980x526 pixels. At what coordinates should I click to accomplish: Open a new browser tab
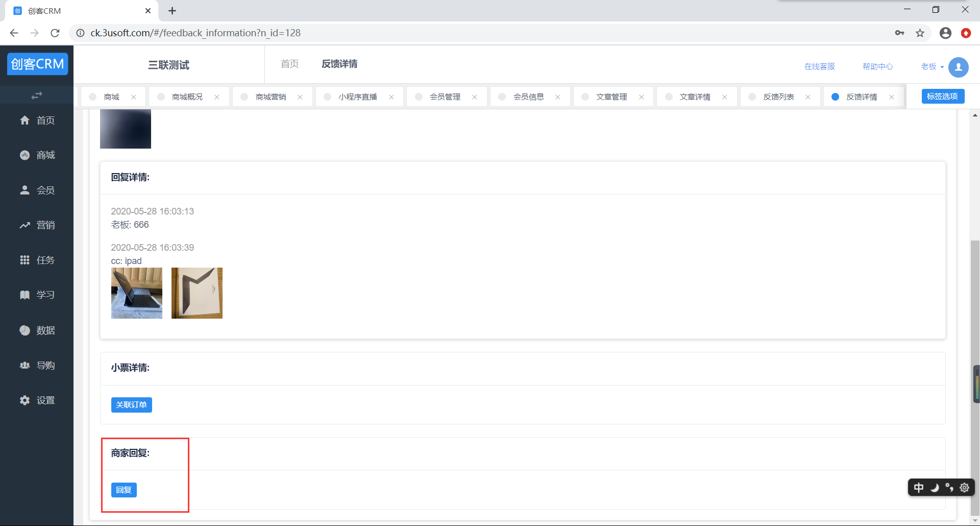172,11
